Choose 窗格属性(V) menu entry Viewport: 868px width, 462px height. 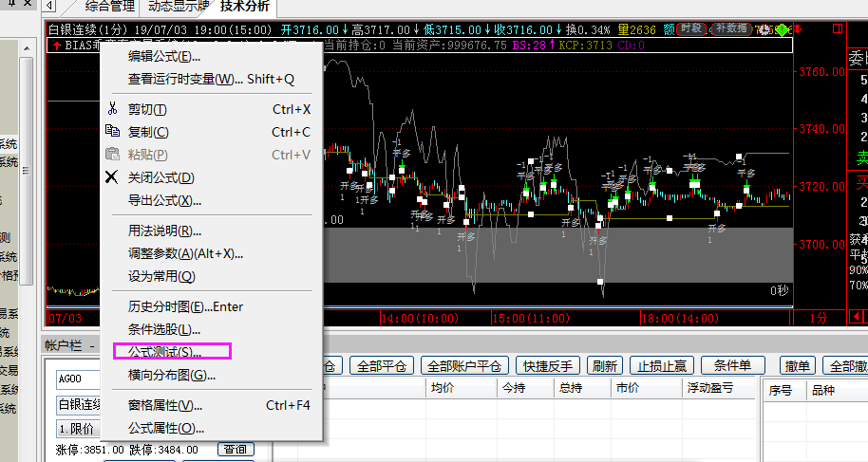[212, 405]
